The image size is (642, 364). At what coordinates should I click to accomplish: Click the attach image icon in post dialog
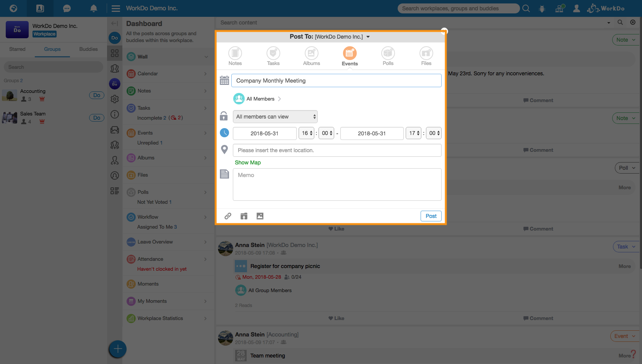coord(260,216)
